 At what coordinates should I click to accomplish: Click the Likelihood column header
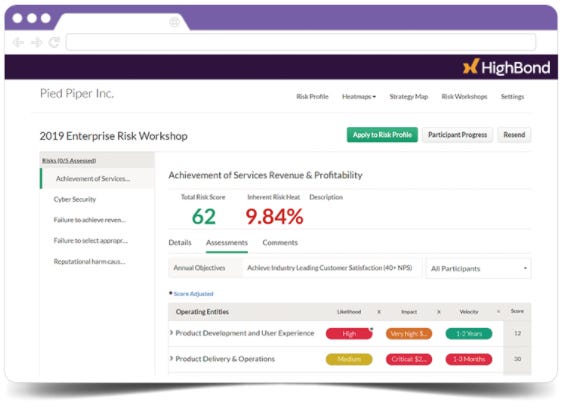349,312
